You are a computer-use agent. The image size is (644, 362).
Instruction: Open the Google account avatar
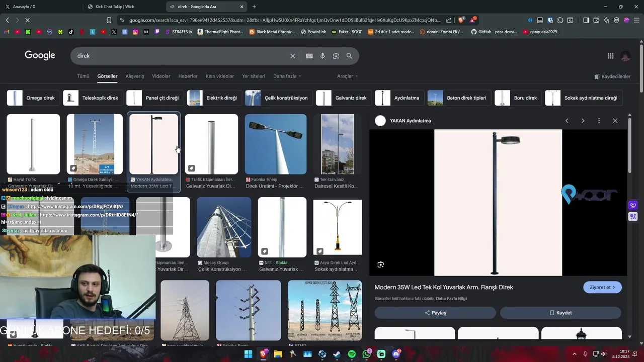point(625,56)
